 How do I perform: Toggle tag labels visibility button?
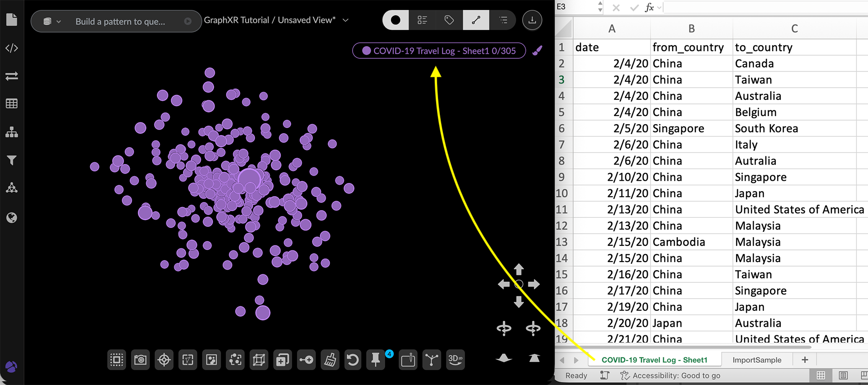coord(449,20)
